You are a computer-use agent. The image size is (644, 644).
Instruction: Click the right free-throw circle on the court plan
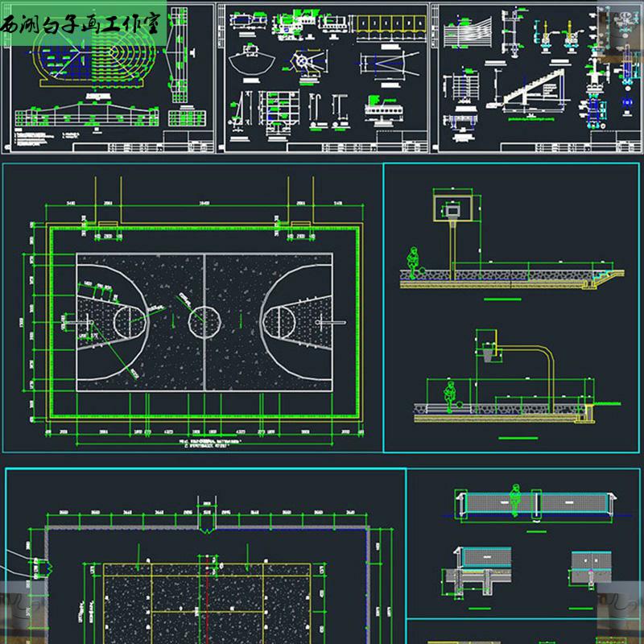coord(279,322)
